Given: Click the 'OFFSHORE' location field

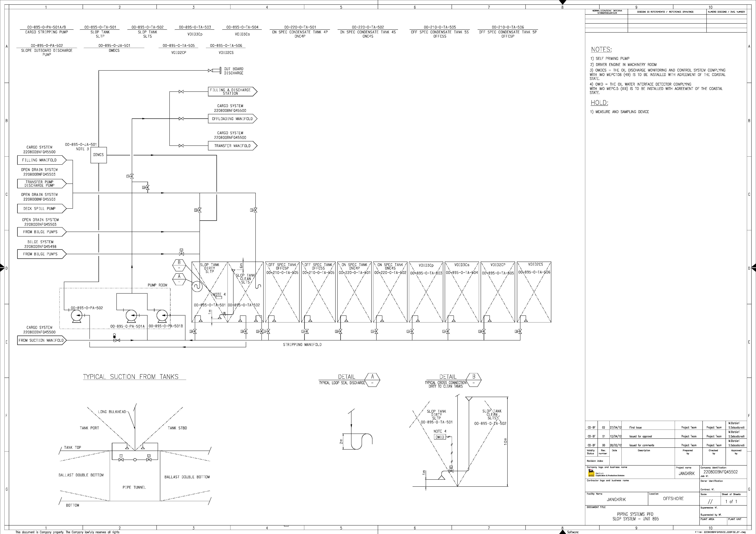Looking at the screenshot, I should point(673,499).
